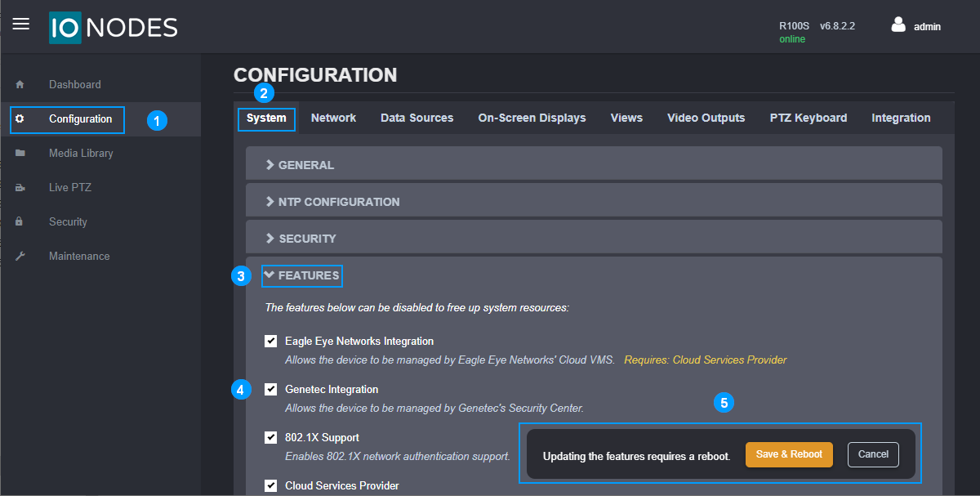Click the Live PTZ sidebar icon
Viewport: 980px width, 496px height.
[x=19, y=187]
